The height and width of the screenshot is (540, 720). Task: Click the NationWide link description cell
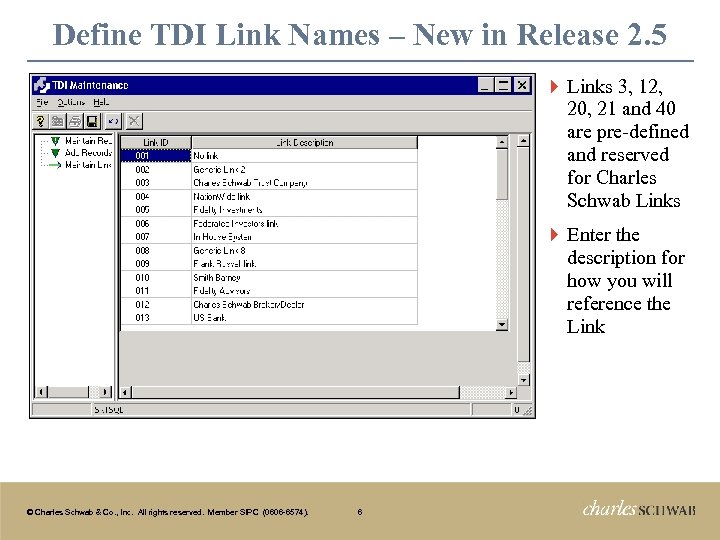click(x=304, y=197)
